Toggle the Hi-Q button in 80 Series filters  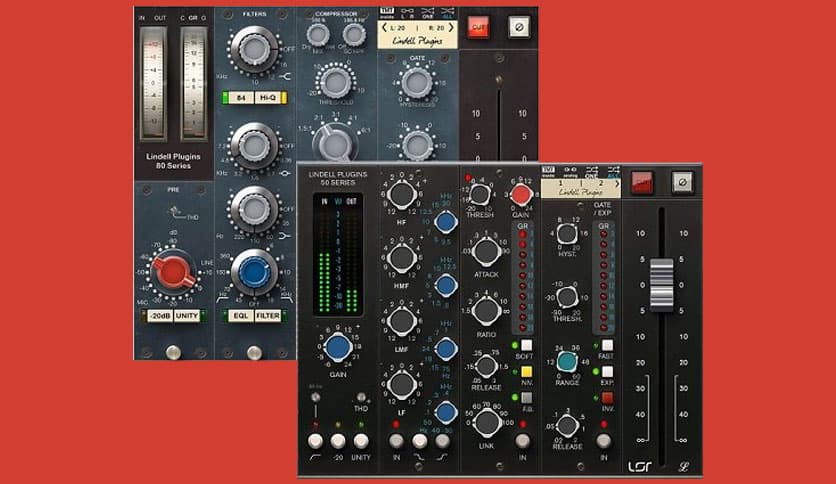point(267,98)
